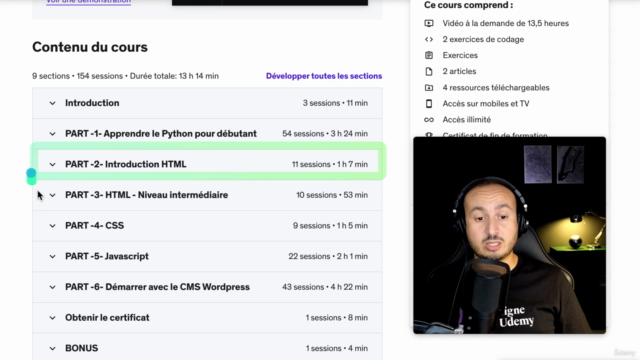This screenshot has height=360, width=640.
Task: Click the Exercices label in sidebar
Action: [460, 55]
